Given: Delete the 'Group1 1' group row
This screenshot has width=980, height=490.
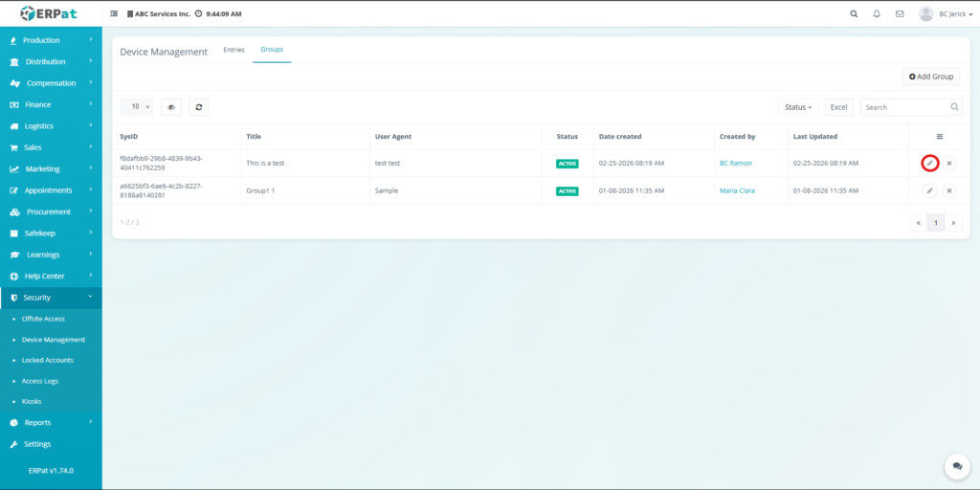Looking at the screenshot, I should tap(949, 190).
